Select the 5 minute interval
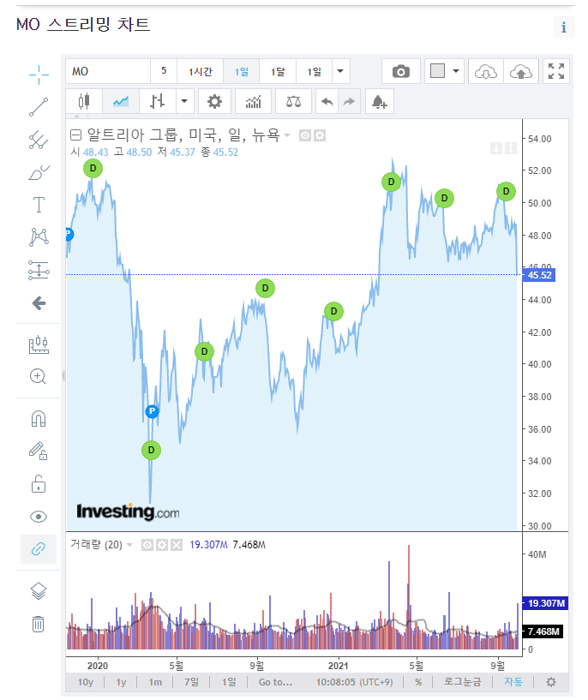This screenshot has height=700, width=588. (x=164, y=71)
